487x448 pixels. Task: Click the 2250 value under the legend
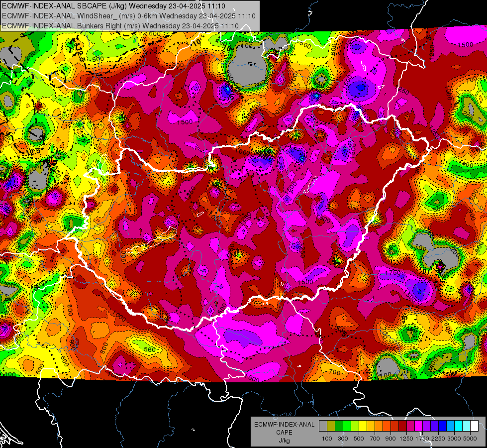pos(438,439)
